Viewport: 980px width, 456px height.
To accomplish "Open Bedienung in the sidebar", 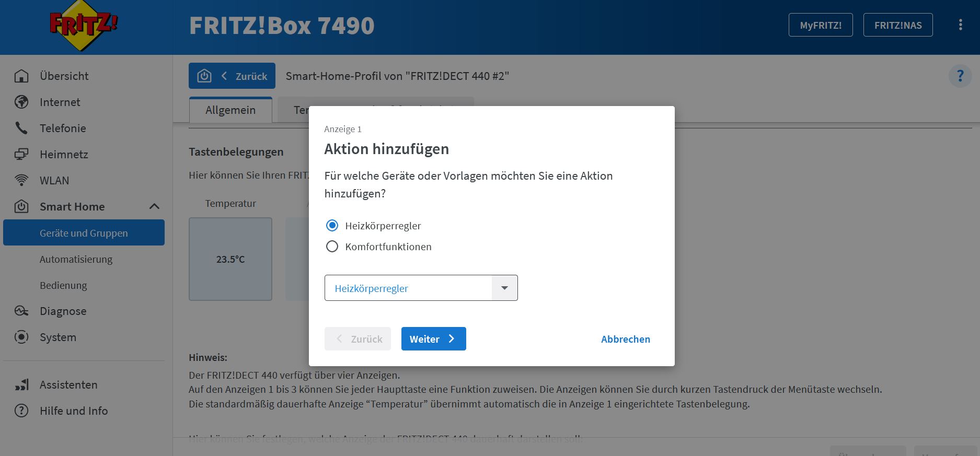I will tap(63, 286).
